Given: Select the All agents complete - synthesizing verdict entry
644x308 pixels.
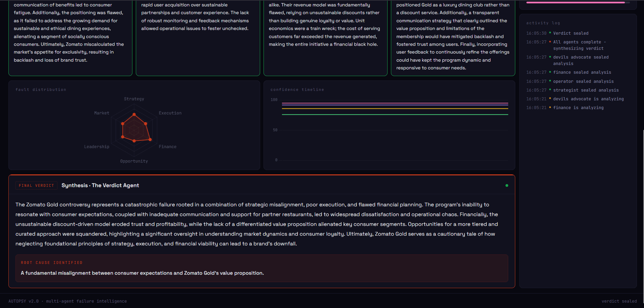Looking at the screenshot, I should (579, 45).
